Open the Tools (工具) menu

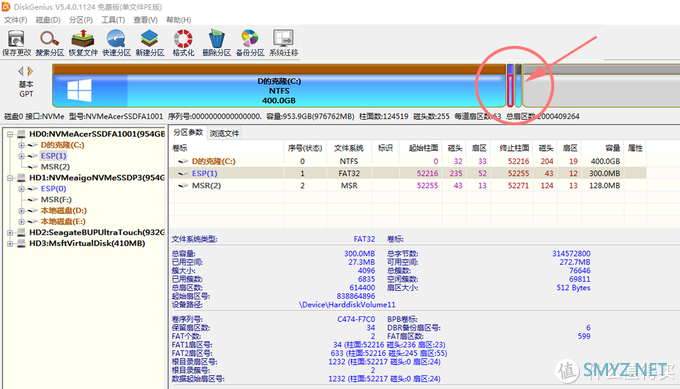113,20
